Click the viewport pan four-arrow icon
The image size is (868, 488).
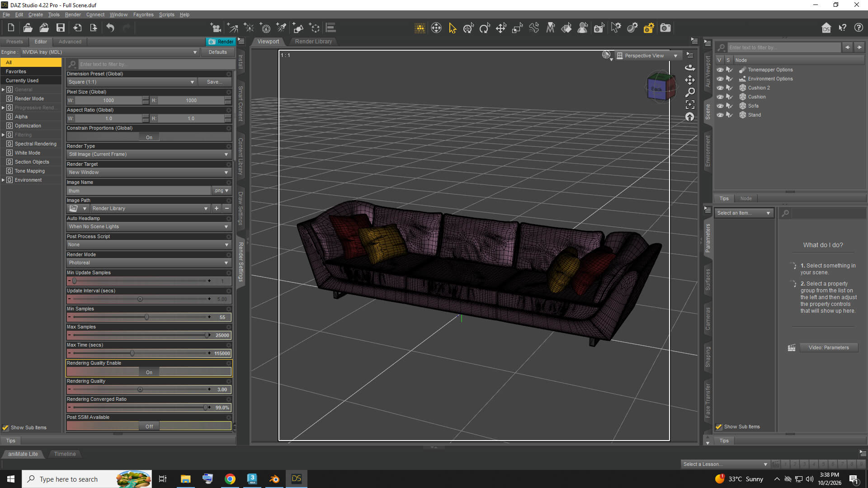690,80
